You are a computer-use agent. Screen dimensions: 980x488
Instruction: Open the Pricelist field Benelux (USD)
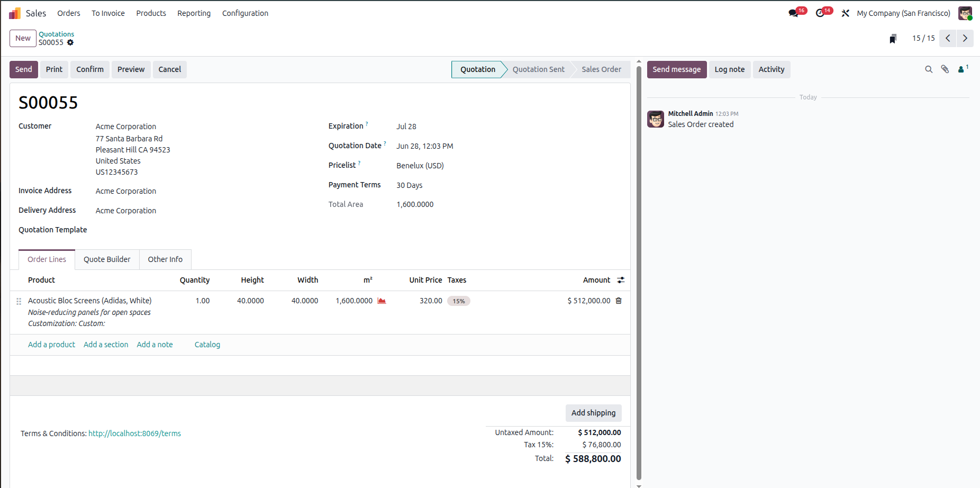click(420, 166)
